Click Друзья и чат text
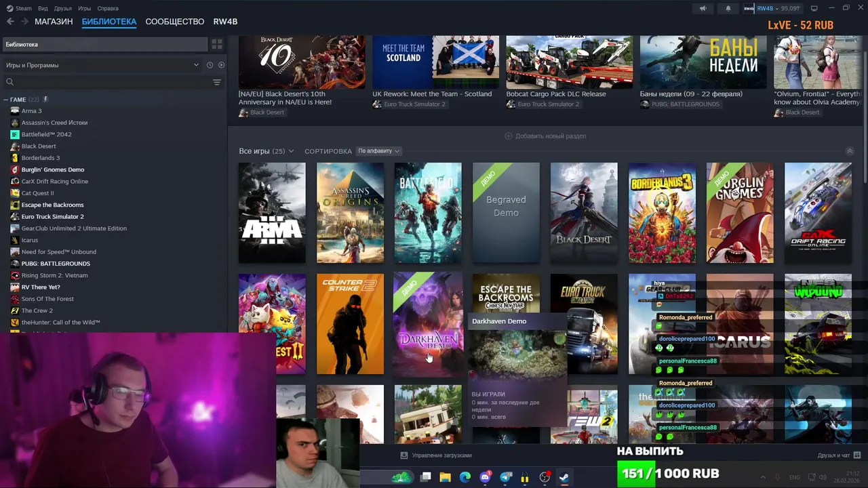Viewport: 868px width, 488px height. pos(833,455)
